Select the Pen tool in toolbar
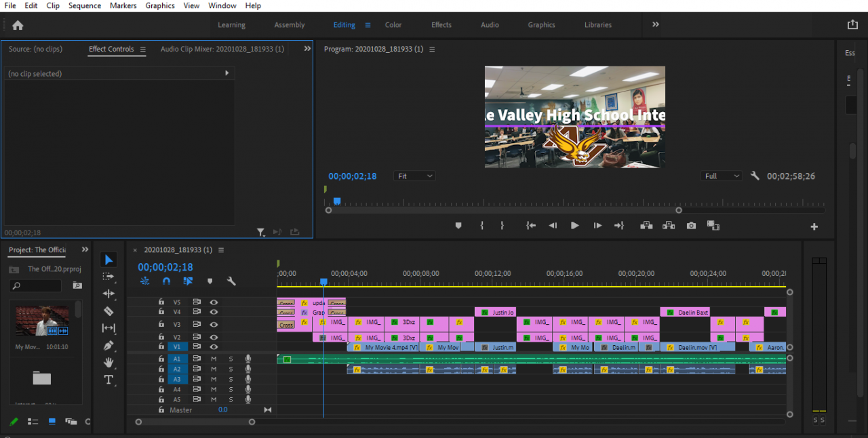The image size is (868, 438). tap(108, 346)
